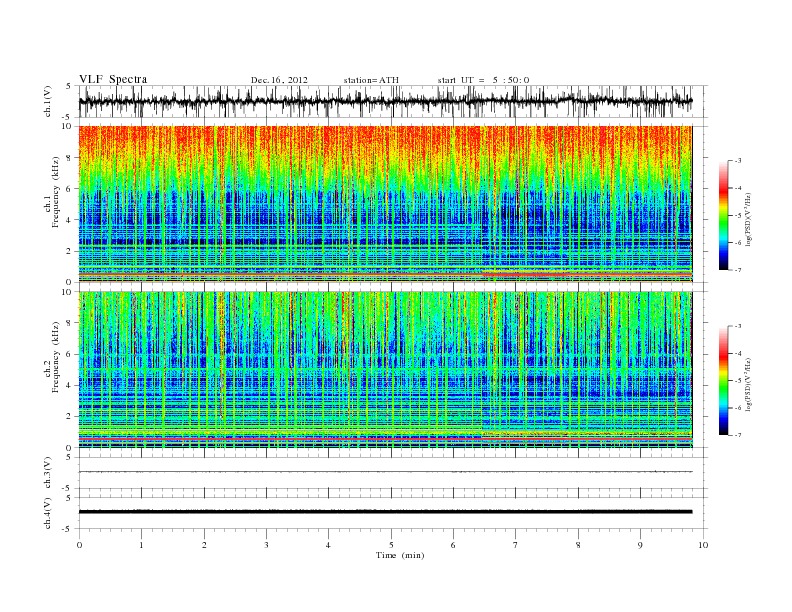Click the 8 kHz tick label of ch.2 spectrogram
Screen dimensions: 792x612
tap(70, 323)
